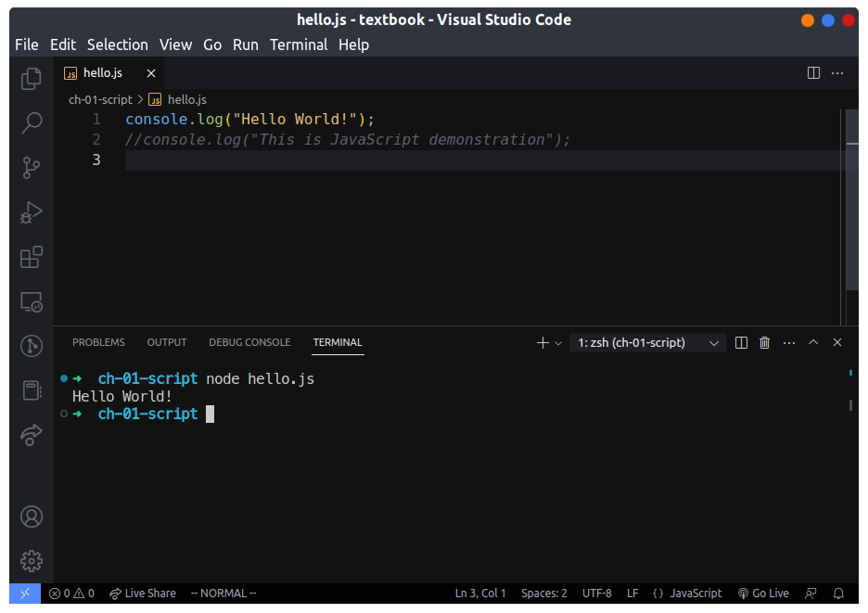868x613 pixels.
Task: Click Ln 3, Col 1 cursor position
Action: pyautogui.click(x=480, y=594)
